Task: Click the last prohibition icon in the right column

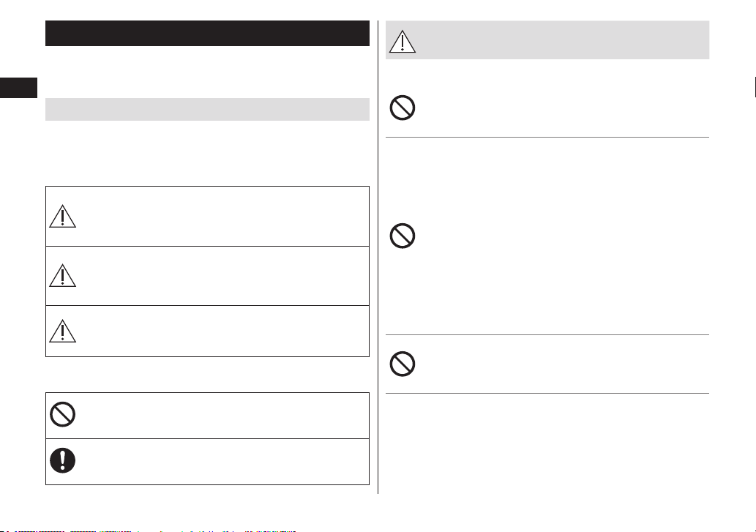Action: click(402, 364)
